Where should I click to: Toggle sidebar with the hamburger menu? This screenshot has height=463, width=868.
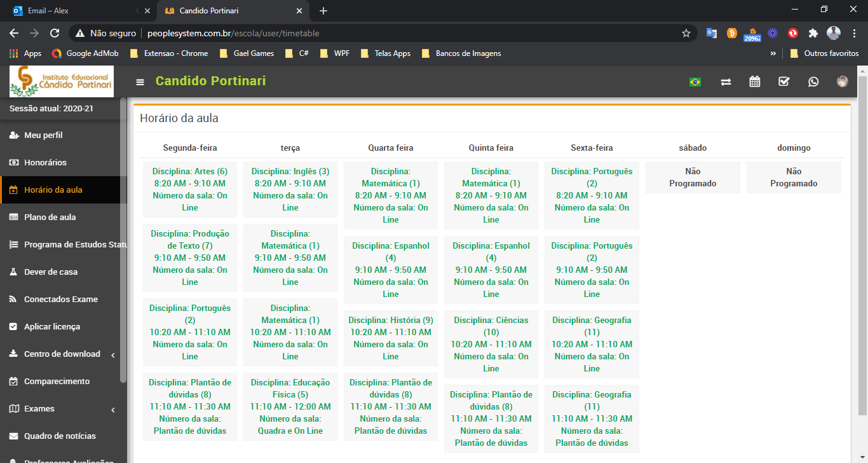(140, 82)
